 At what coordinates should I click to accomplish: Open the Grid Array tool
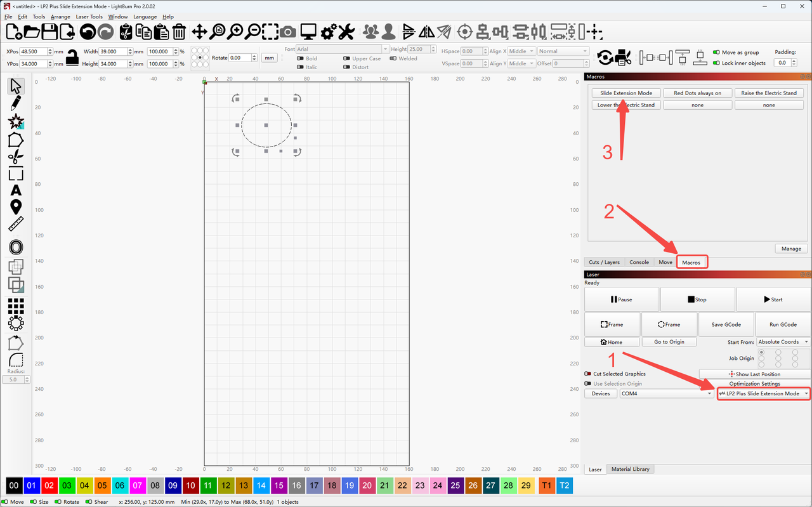point(16,306)
